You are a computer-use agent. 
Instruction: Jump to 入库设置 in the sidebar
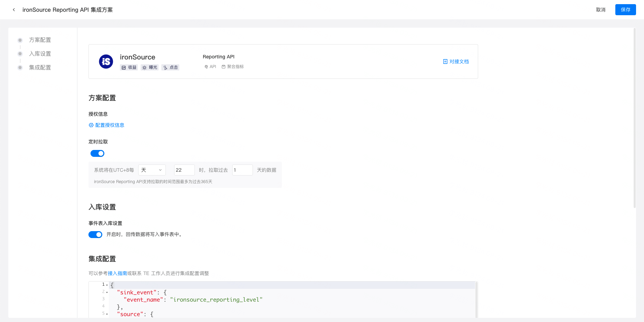click(x=40, y=54)
